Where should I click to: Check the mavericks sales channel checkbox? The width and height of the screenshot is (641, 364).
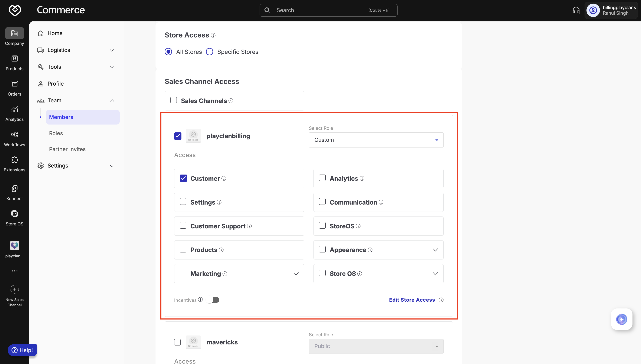(177, 342)
